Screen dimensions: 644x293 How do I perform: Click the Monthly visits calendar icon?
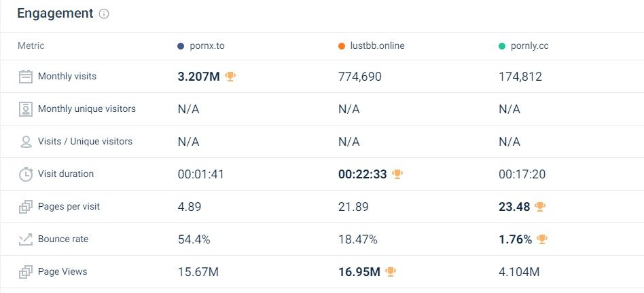pos(25,76)
